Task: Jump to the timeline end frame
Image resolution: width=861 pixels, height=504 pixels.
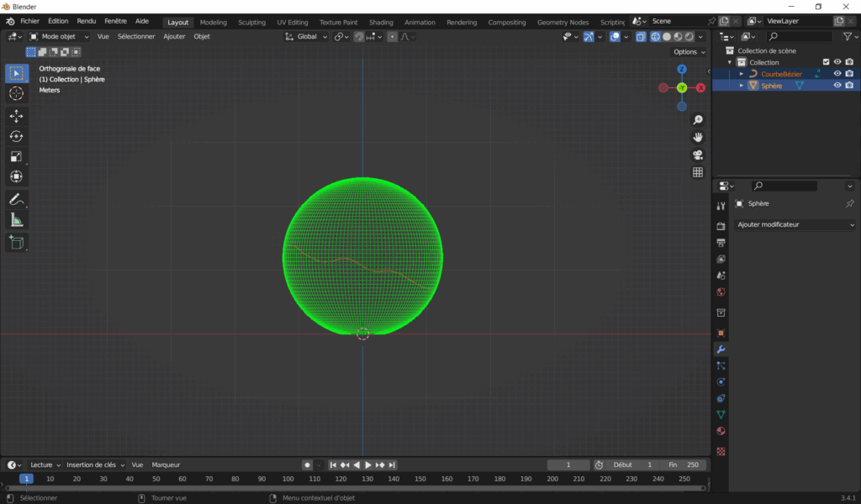Action: click(x=392, y=465)
